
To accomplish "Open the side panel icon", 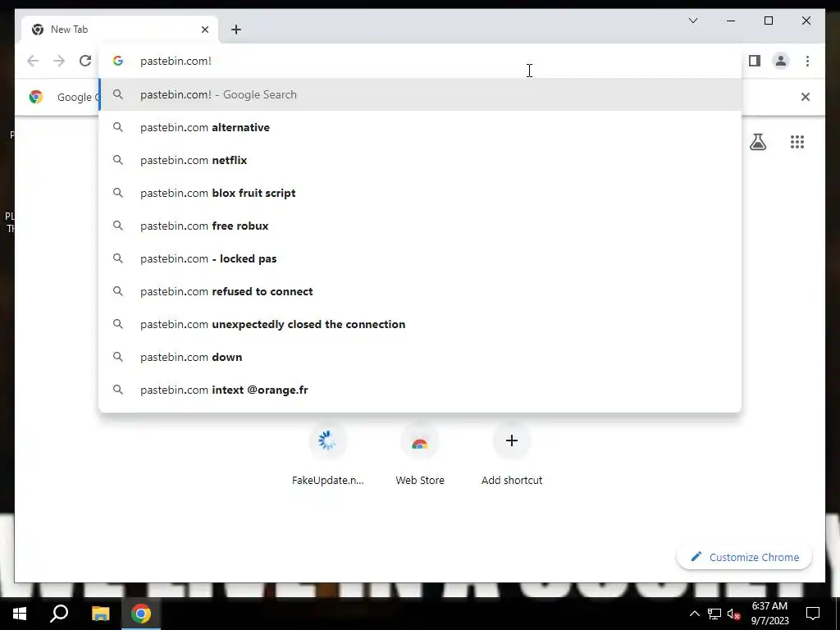I will click(755, 61).
